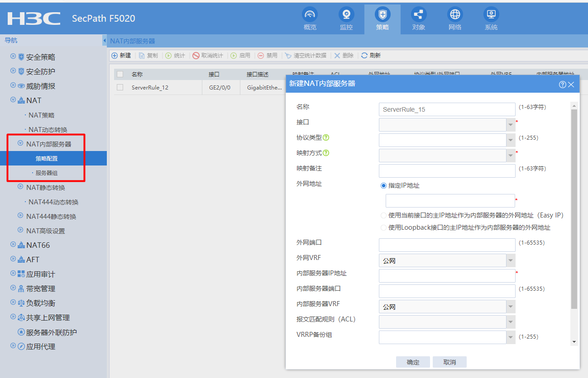Click the 共享上网管理 icon in sidebar
This screenshot has width=588, height=378.
point(21,317)
